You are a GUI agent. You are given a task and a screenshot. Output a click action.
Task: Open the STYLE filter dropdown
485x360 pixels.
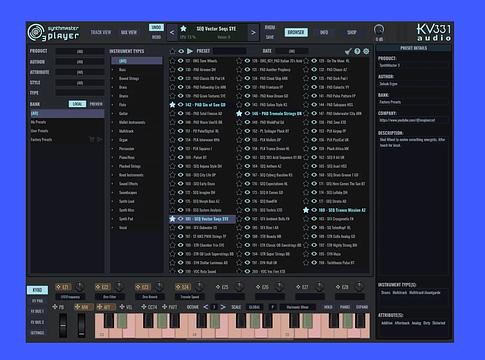click(80, 83)
